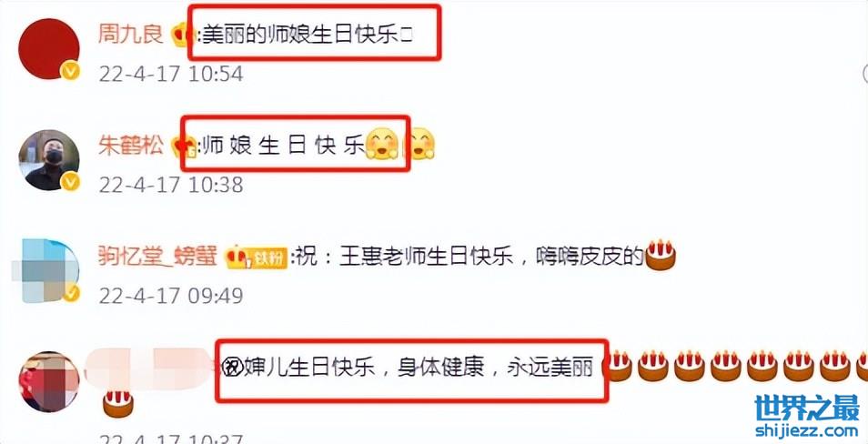Screen dimensions: 868x444
Task: Click the comment 婶儿生日快乐，身体健康，永远美丽
Action: point(408,368)
